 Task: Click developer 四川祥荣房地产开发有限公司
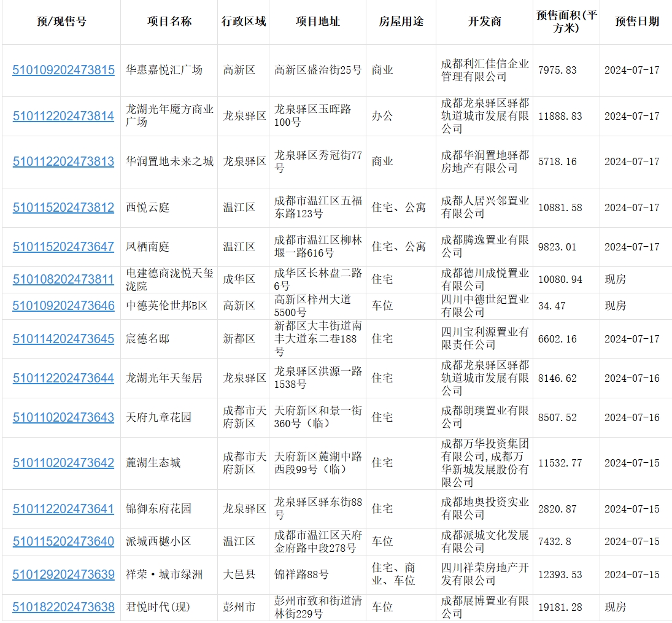click(485, 575)
